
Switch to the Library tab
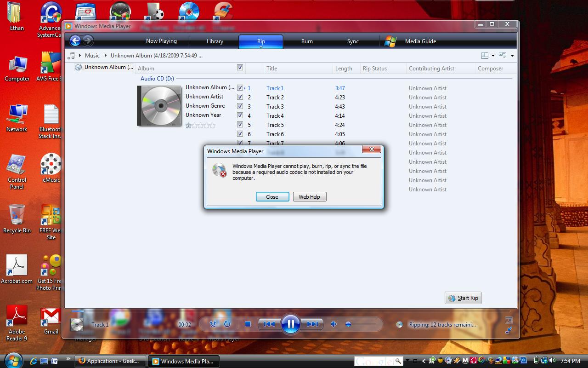tap(215, 41)
